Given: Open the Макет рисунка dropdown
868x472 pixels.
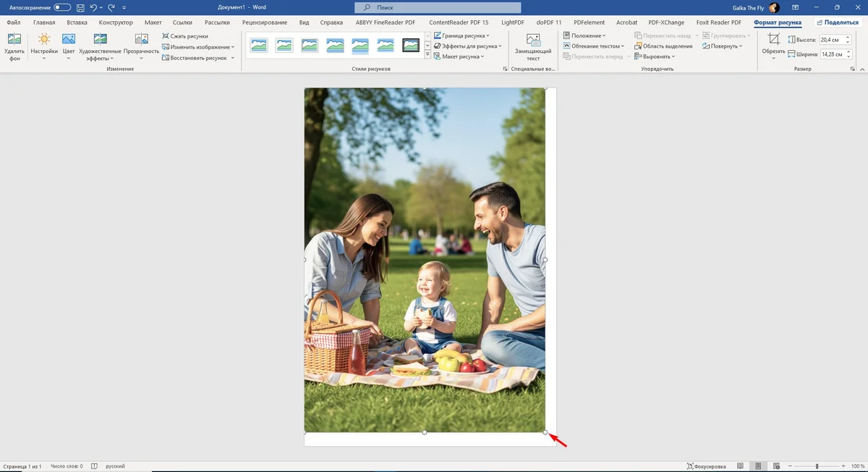Looking at the screenshot, I should [459, 56].
